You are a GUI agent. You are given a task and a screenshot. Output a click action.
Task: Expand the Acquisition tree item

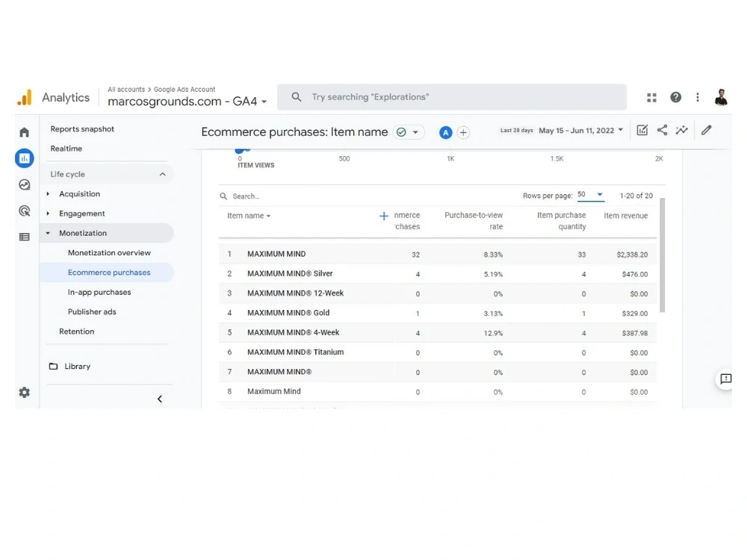tap(48, 194)
